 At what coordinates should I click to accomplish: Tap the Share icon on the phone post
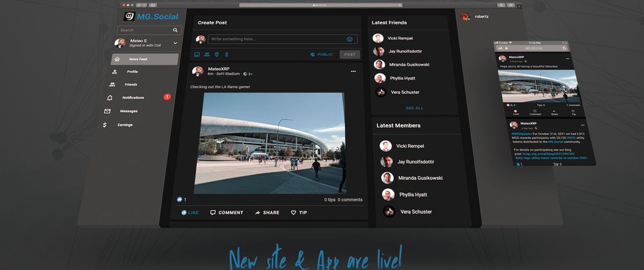point(554,113)
